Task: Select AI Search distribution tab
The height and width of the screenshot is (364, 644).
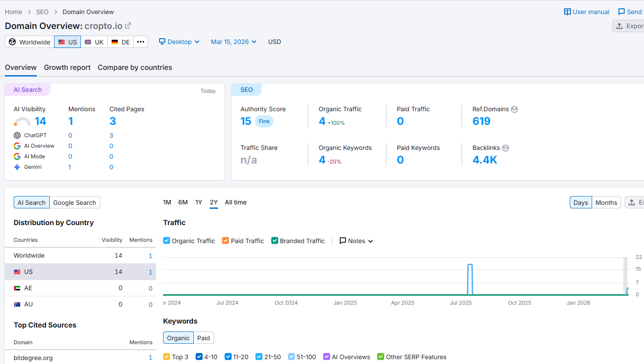Action: point(32,202)
